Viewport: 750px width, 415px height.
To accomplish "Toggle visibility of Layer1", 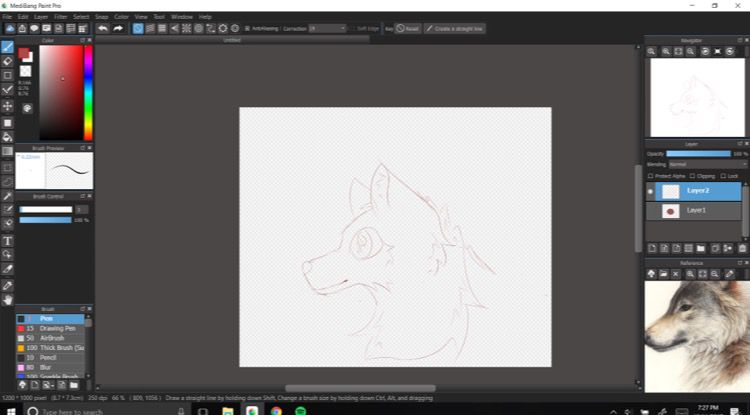I will 650,211.
